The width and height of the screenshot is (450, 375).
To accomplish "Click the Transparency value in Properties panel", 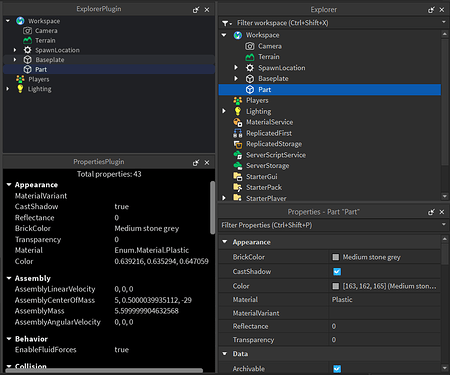I will coord(385,340).
